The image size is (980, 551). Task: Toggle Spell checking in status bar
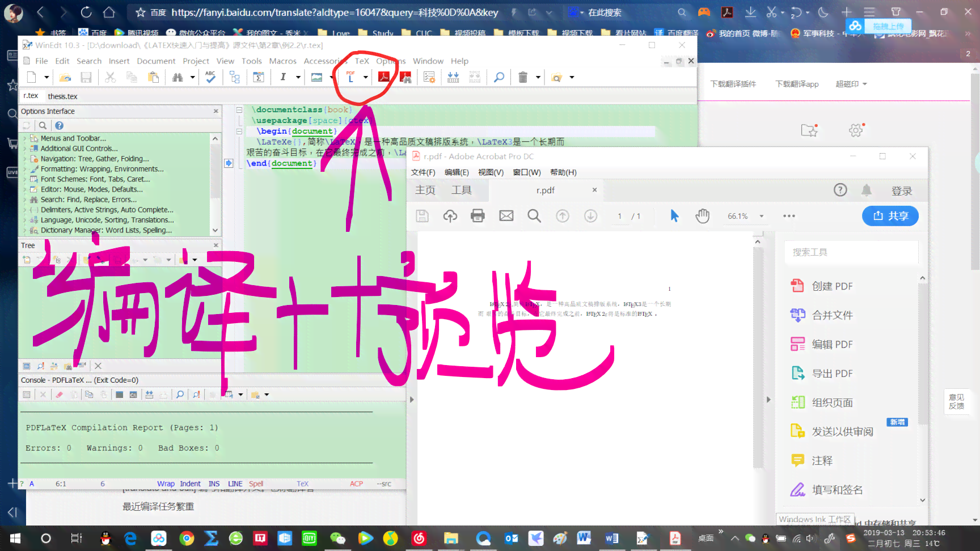(256, 484)
